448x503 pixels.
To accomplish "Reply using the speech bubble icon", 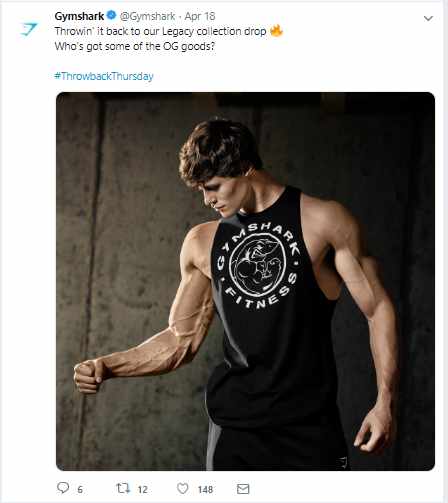I will pos(63,488).
